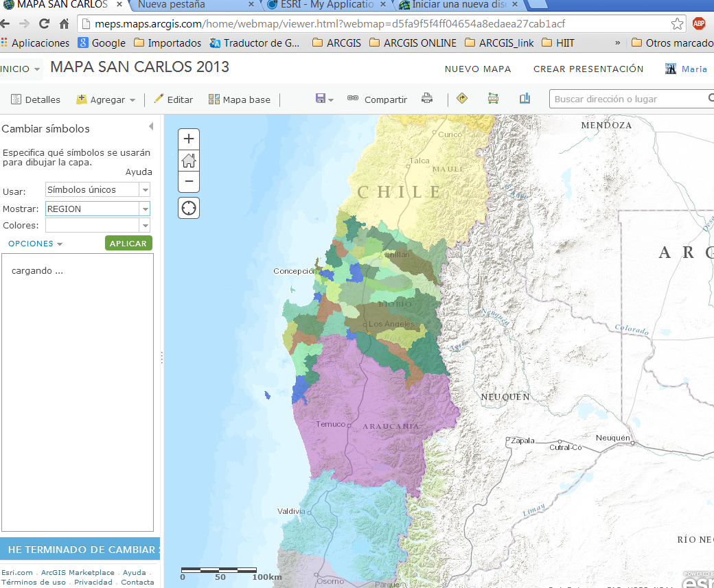
Task: Collapse the Cambiar símbolos side panel arrow
Action: coord(151,126)
